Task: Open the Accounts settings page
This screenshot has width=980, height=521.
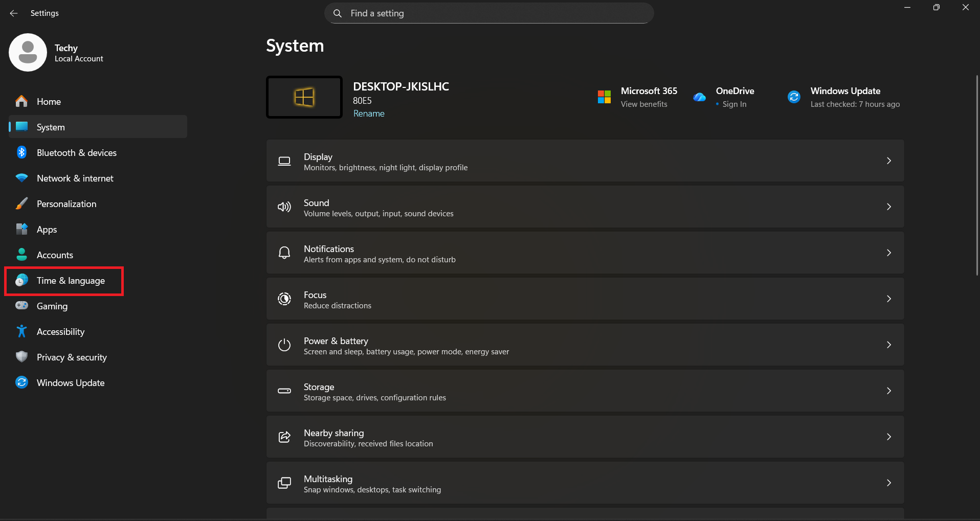Action: 55,255
